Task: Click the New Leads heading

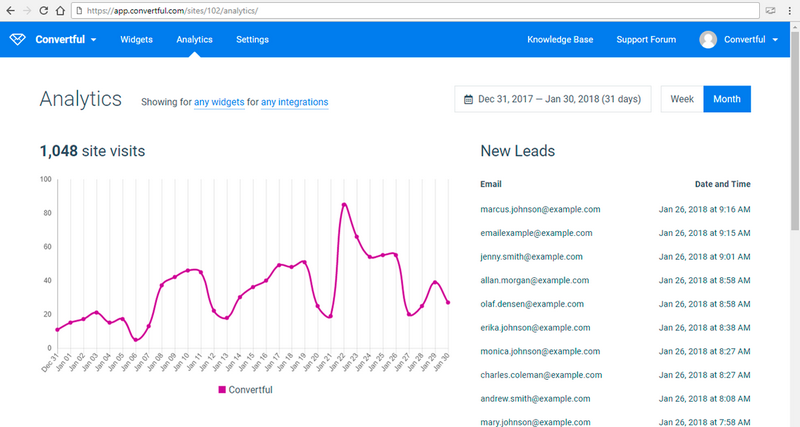Action: coord(517,151)
